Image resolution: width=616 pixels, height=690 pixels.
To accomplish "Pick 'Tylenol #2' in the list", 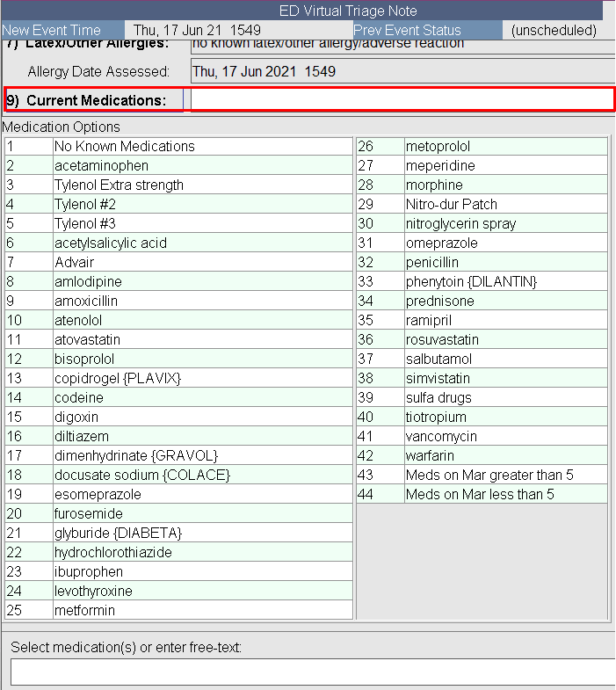I will tap(178, 204).
